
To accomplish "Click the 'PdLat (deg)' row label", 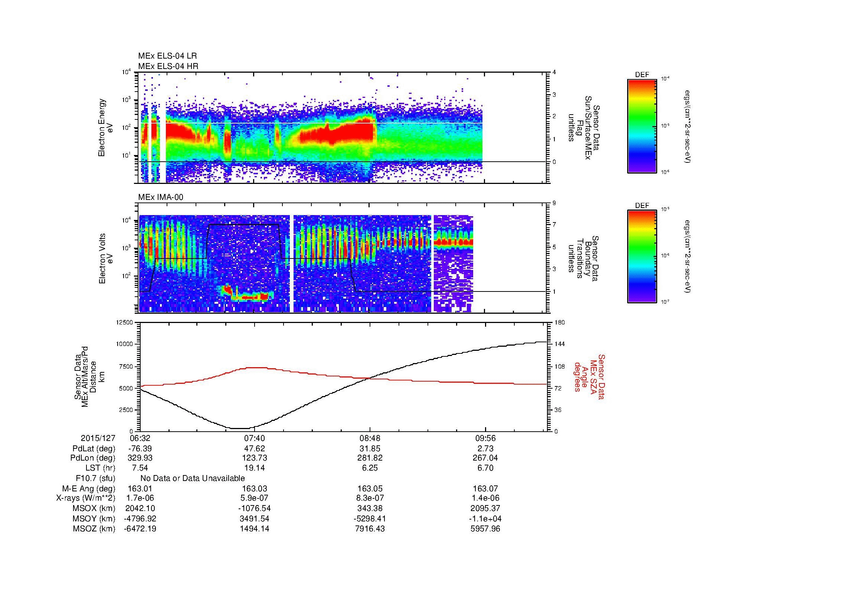I will click(94, 449).
